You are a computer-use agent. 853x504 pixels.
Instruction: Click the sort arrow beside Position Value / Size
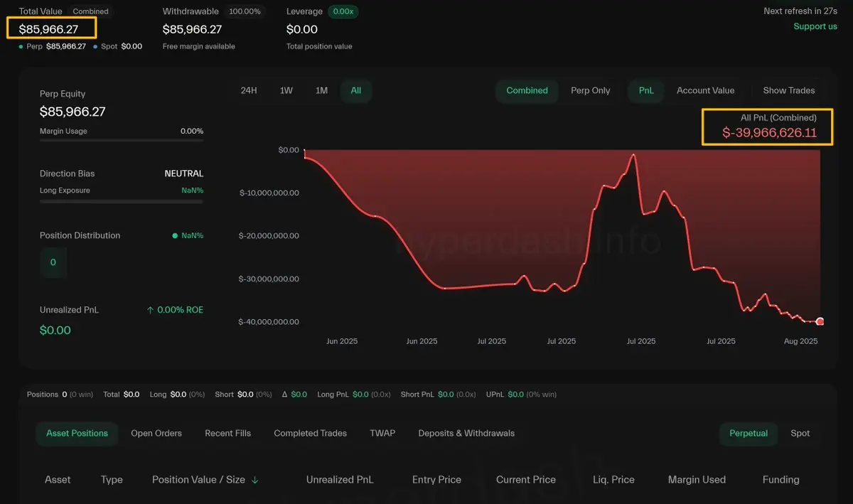[x=255, y=480]
